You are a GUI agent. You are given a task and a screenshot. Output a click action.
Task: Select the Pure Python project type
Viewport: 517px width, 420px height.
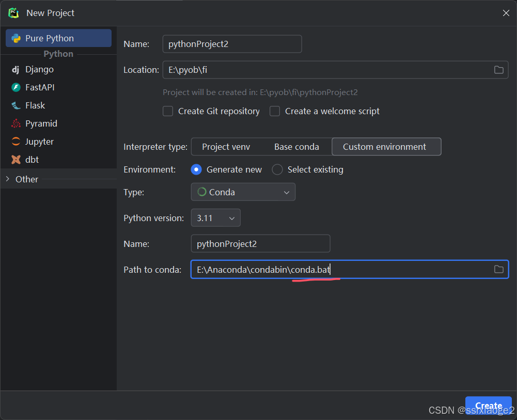click(x=58, y=38)
